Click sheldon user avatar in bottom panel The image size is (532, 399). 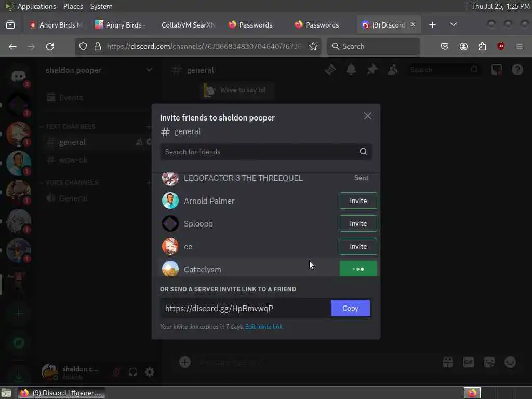pyautogui.click(x=49, y=371)
